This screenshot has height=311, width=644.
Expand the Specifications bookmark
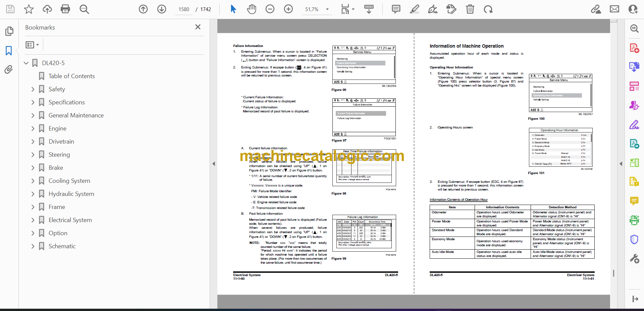33,102
